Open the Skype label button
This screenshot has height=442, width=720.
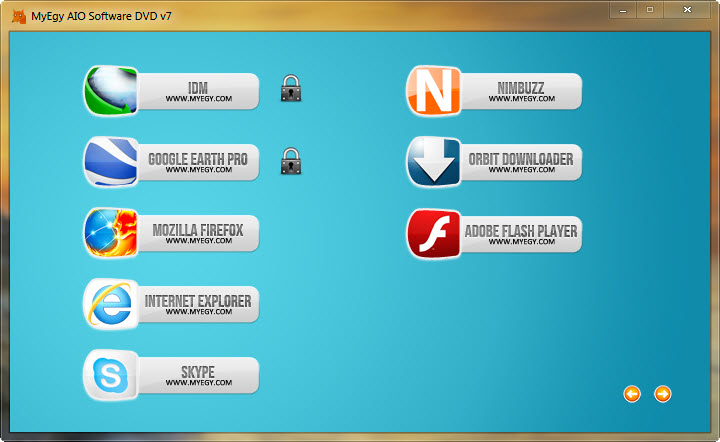pyautogui.click(x=198, y=375)
